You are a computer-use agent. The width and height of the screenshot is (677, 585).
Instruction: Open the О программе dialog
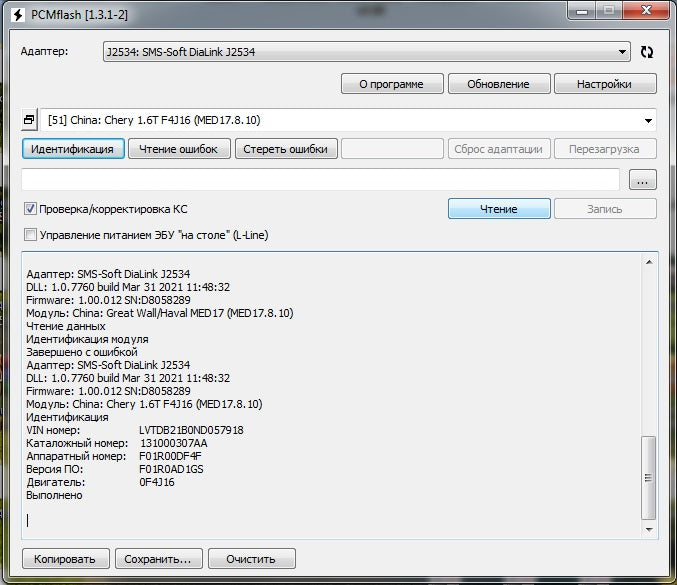392,84
